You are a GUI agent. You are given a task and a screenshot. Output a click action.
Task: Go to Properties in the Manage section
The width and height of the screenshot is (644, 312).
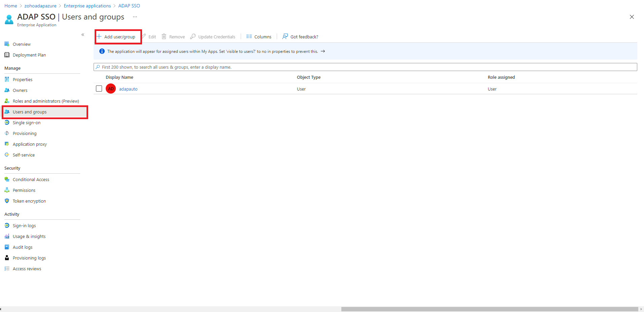coord(23,79)
